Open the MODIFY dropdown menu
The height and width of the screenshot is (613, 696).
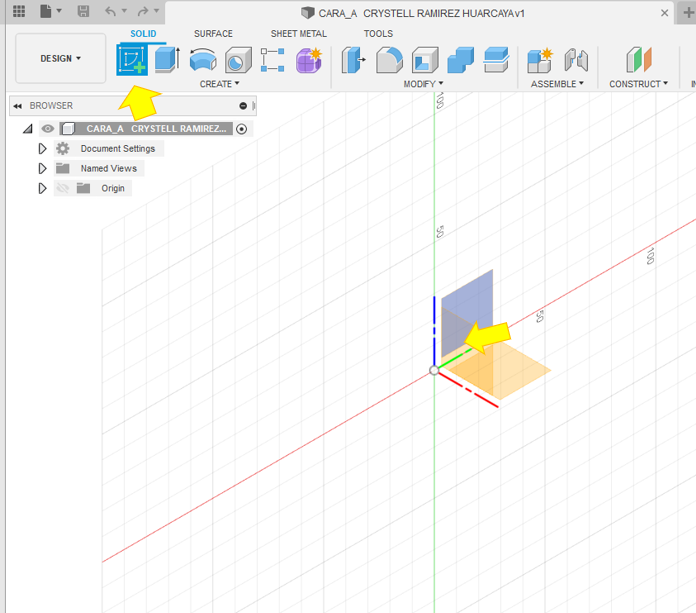tap(423, 83)
